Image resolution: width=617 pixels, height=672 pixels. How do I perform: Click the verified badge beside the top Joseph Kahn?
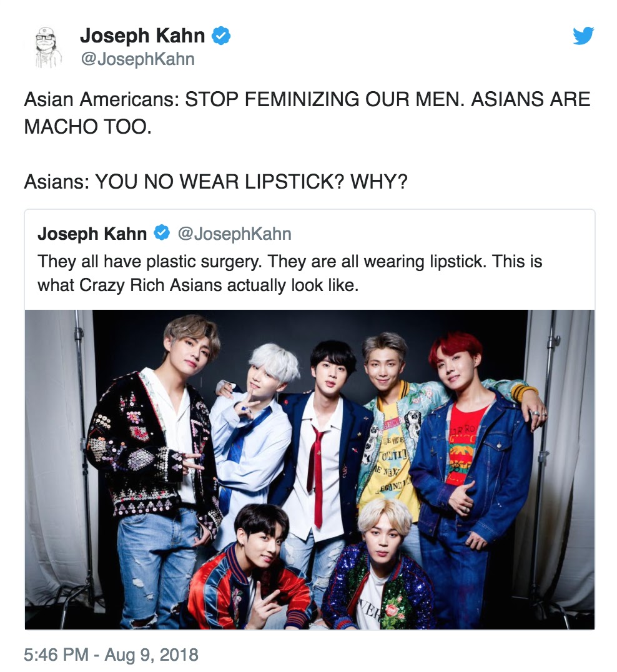pos(221,36)
